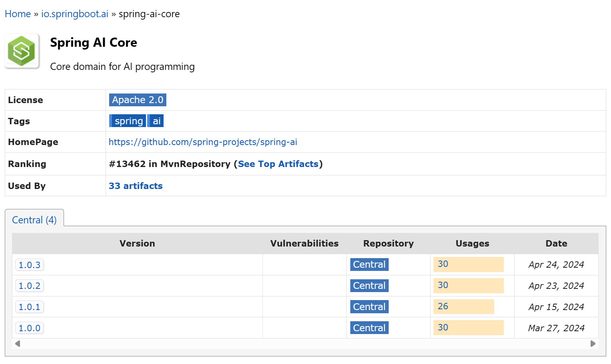The width and height of the screenshot is (611, 364).
Task: View the 33 artifacts link
Action: tap(136, 186)
